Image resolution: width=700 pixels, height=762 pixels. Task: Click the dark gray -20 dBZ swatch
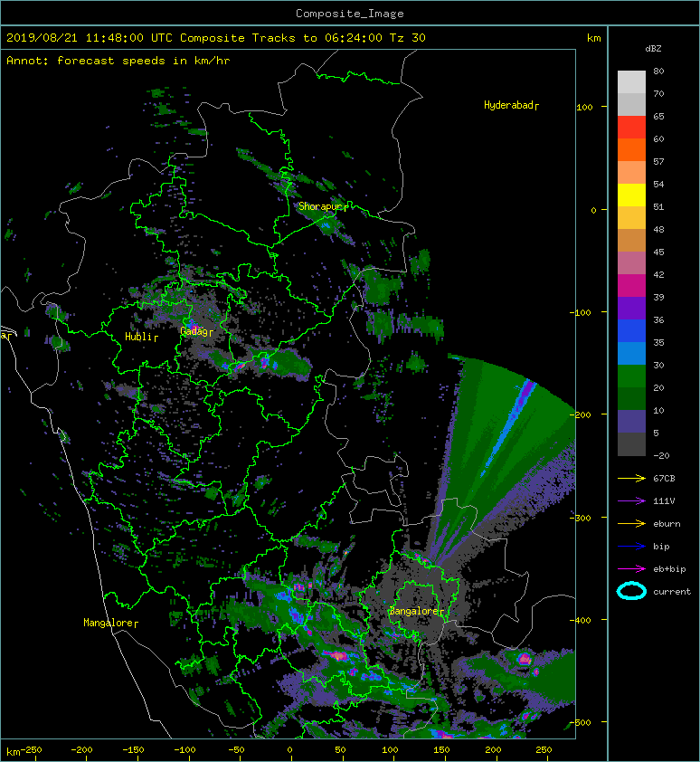pyautogui.click(x=631, y=443)
